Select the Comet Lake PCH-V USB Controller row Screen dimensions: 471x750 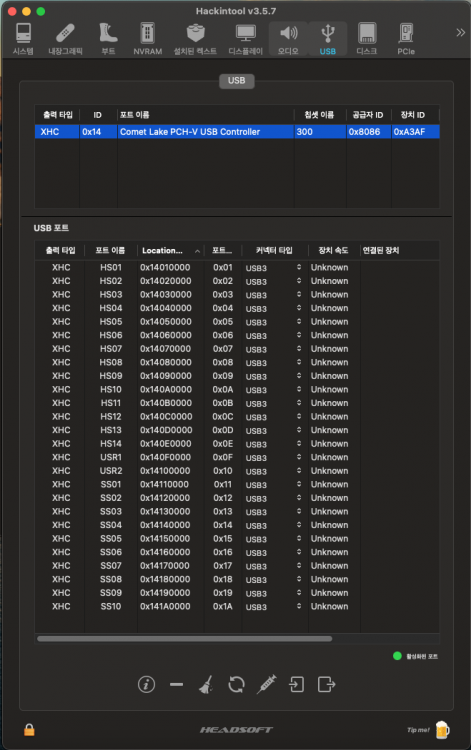click(x=237, y=132)
